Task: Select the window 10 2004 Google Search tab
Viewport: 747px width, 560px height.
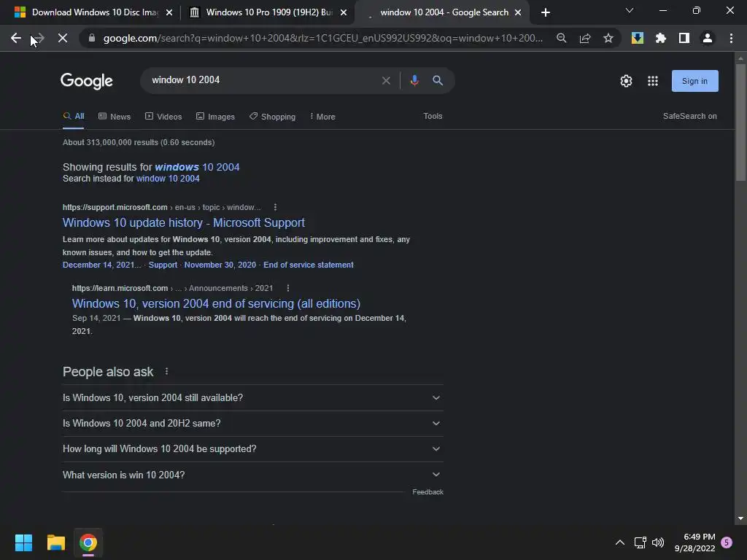Action: tap(444, 12)
